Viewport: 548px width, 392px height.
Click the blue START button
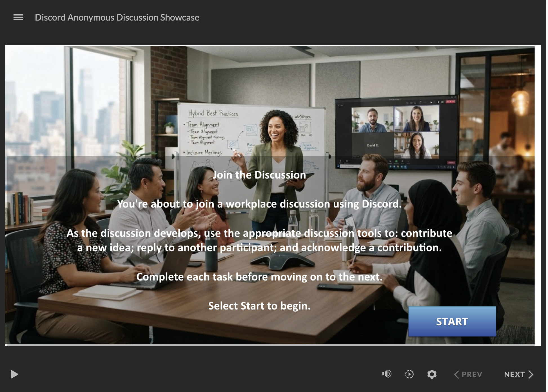(x=452, y=321)
